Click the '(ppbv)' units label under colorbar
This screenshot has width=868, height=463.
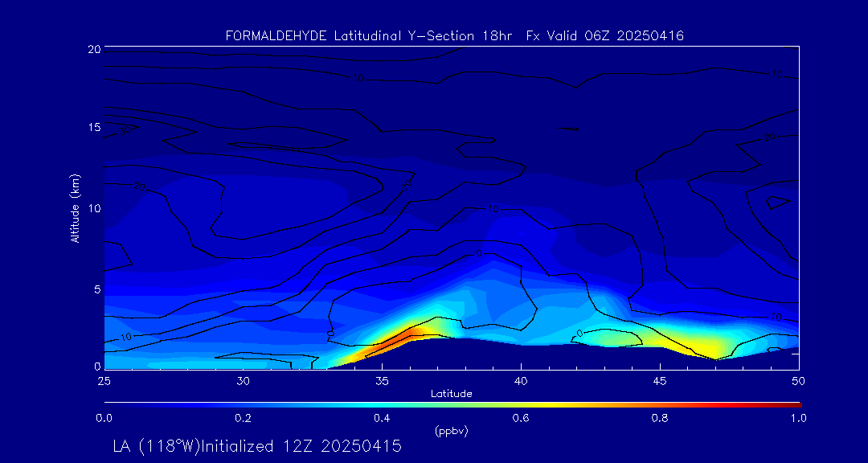(451, 432)
